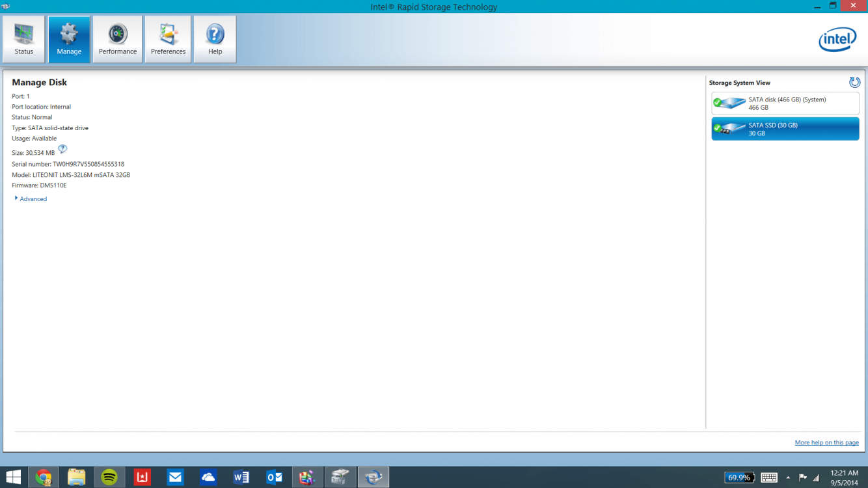This screenshot has height=488, width=868.
Task: Click the model text LITEONIT LMS-32L6M mSATA 32GB
Action: click(x=80, y=175)
